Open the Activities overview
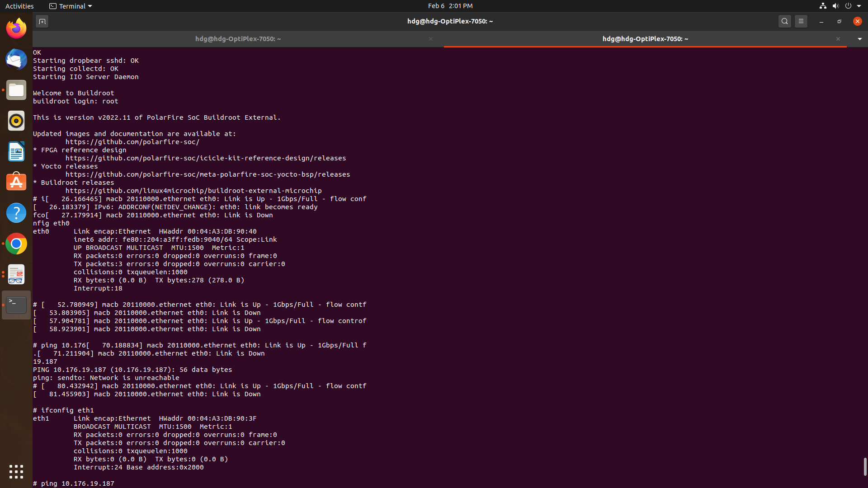 (x=19, y=6)
